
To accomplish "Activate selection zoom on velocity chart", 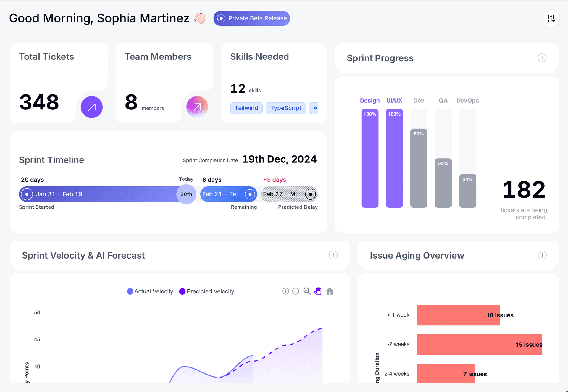I will coord(307,291).
